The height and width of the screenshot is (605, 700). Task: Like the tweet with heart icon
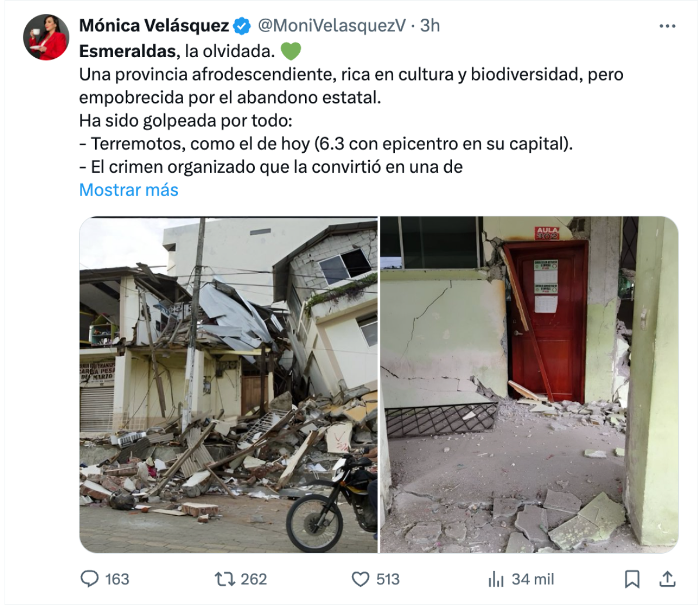(x=361, y=579)
